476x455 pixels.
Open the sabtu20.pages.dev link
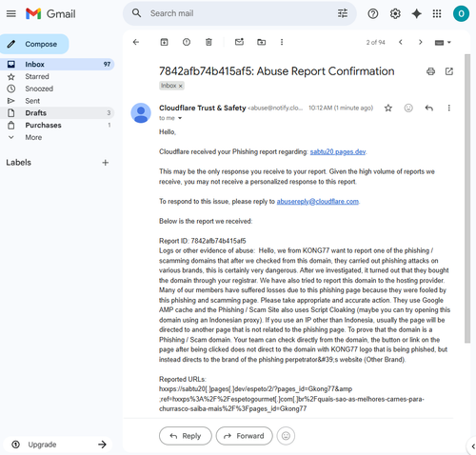338,151
